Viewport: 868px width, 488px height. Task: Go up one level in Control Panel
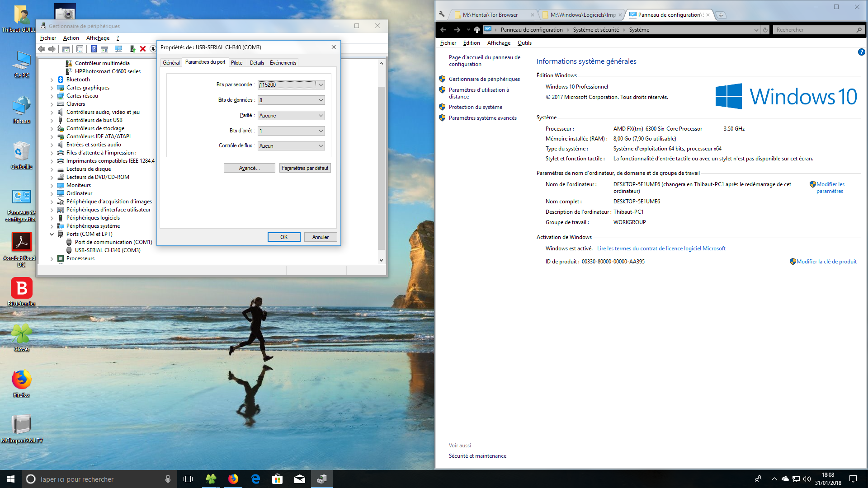(476, 30)
